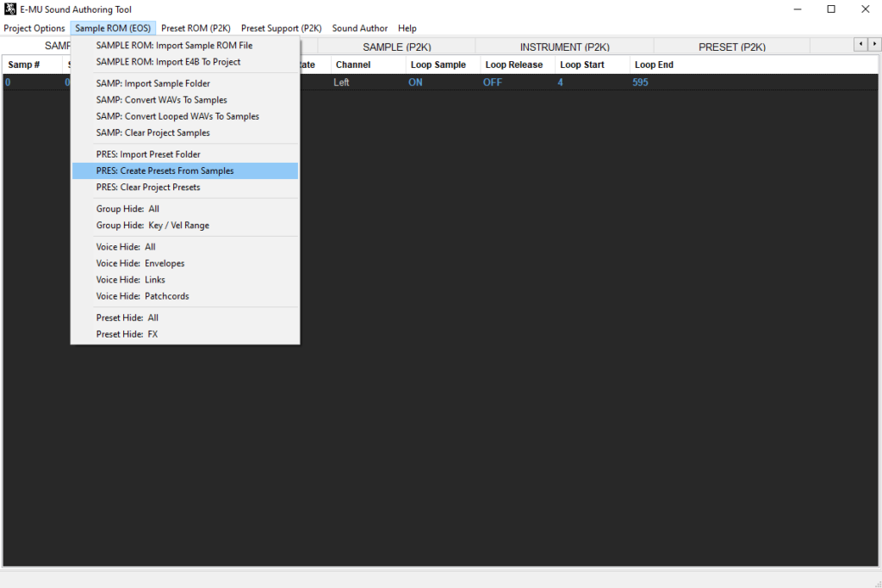Screen dimensions: 882x588
Task: Open the Project Options menu
Action: point(34,28)
